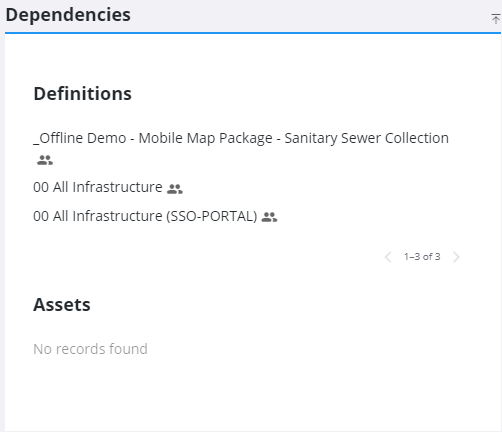The height and width of the screenshot is (432, 502).
Task: Click the 1–3 of 3 pagination label
Action: (422, 257)
